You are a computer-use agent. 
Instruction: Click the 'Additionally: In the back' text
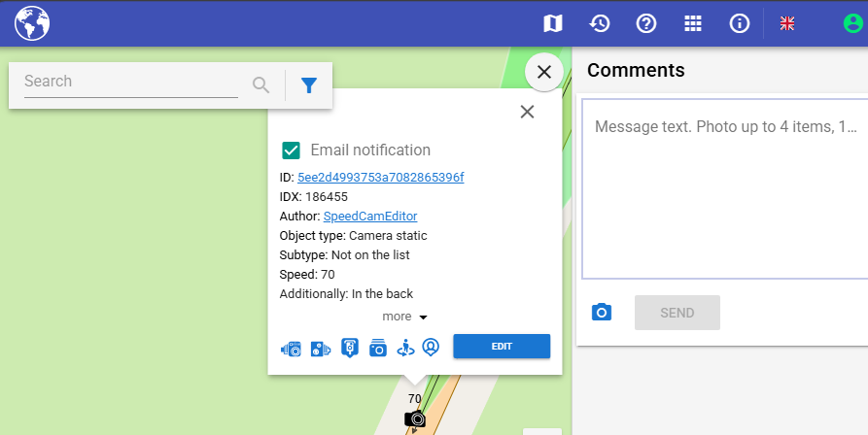tap(346, 293)
